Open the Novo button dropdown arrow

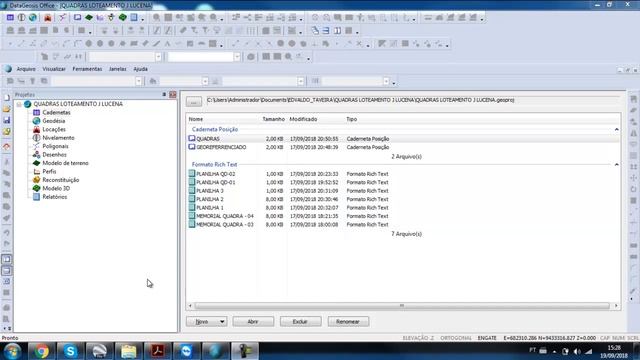click(222, 322)
